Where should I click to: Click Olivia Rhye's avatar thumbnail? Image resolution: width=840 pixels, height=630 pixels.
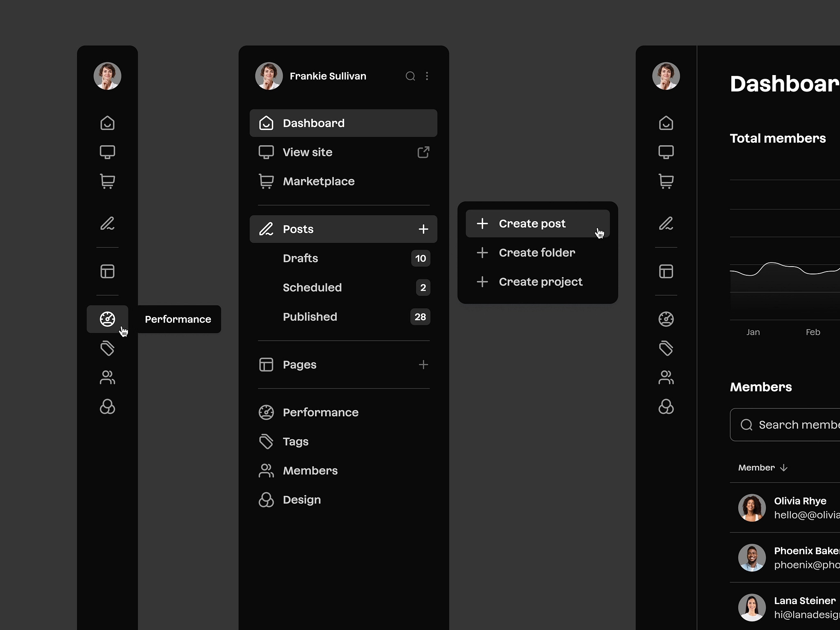[752, 508]
